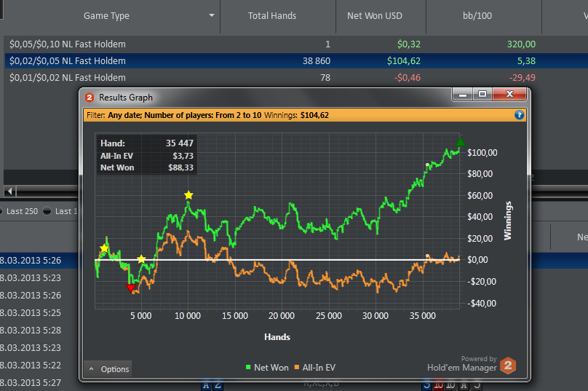The image size is (588, 391).
Task: Click the horizontal scrollbar left arrow
Action: click(x=10, y=191)
